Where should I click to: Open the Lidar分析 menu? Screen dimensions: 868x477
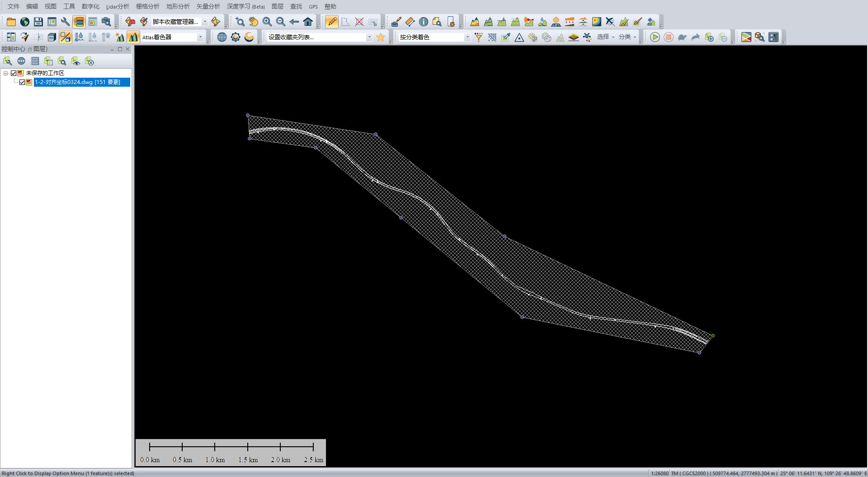118,6
